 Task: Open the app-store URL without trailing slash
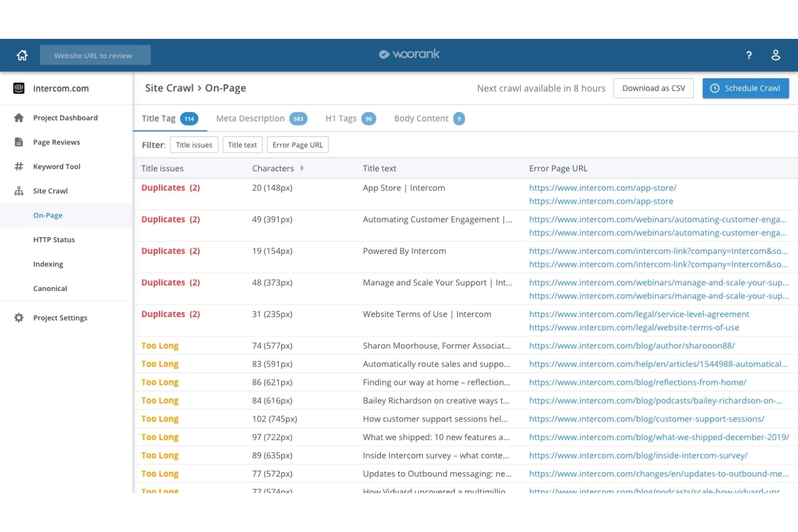click(x=601, y=202)
